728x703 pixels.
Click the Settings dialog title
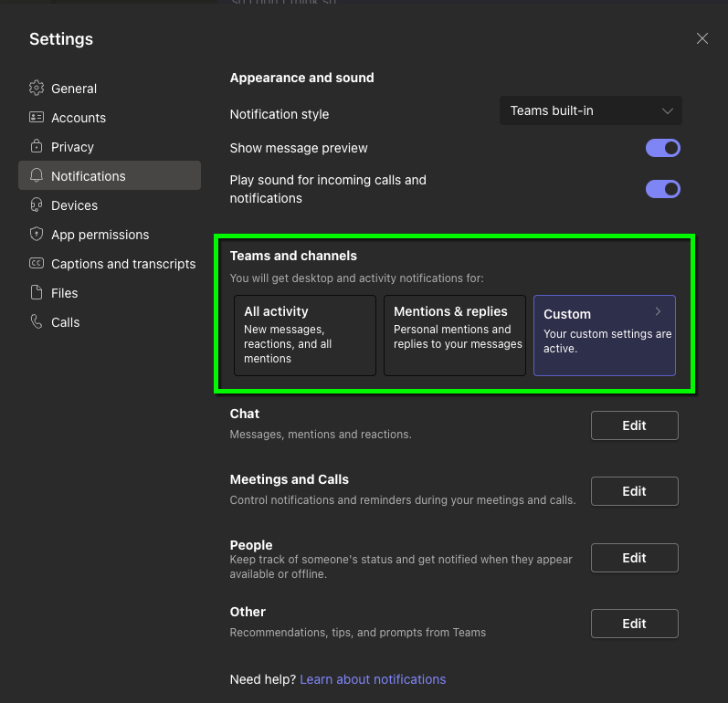(61, 39)
